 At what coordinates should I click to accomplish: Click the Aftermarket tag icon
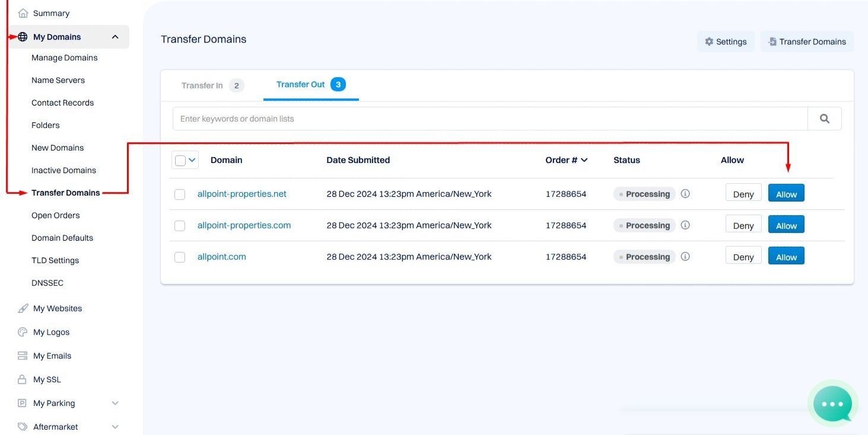(x=23, y=427)
